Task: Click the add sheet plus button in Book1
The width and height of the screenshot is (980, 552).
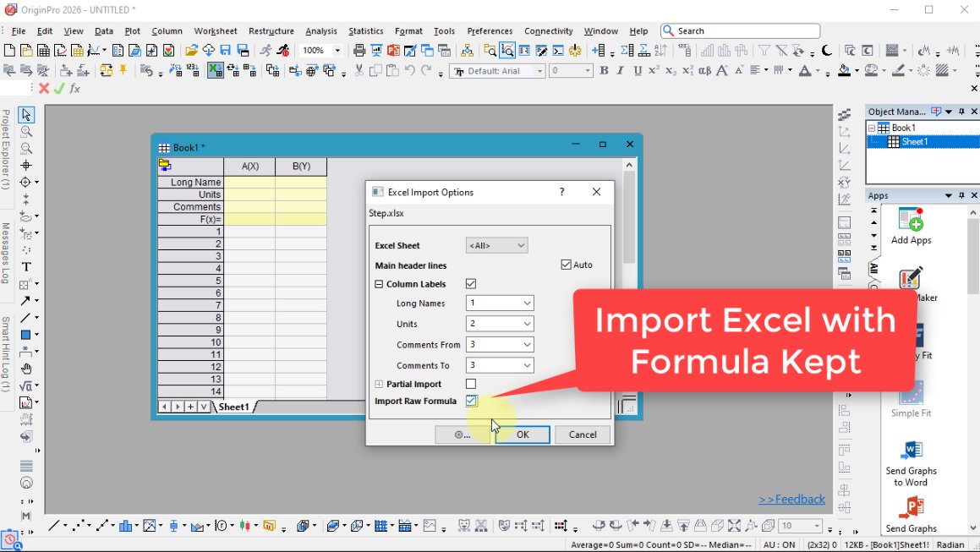Action: click(190, 407)
